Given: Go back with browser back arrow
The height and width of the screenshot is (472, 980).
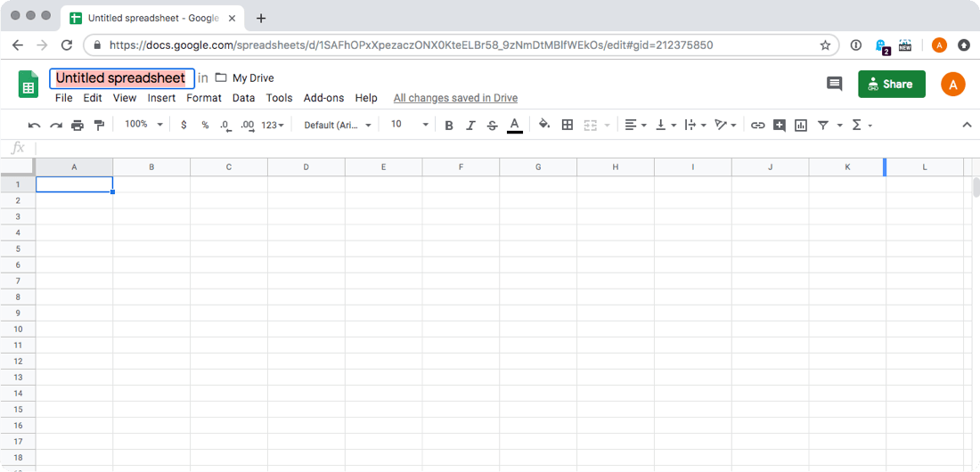Looking at the screenshot, I should tap(18, 45).
